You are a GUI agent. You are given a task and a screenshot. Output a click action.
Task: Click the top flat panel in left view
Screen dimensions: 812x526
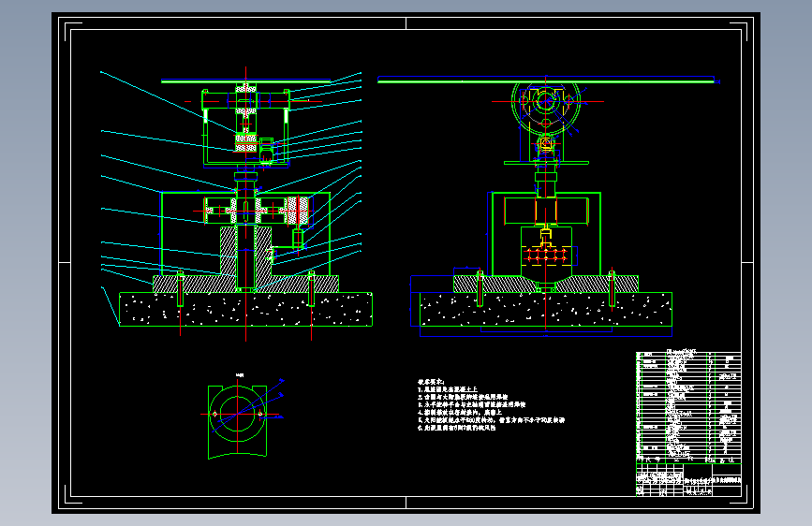coord(246,80)
